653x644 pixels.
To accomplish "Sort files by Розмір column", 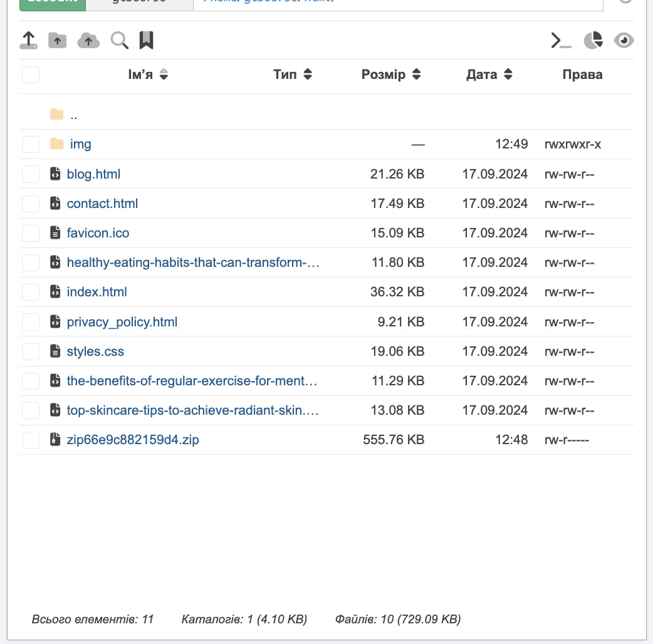I will (390, 75).
